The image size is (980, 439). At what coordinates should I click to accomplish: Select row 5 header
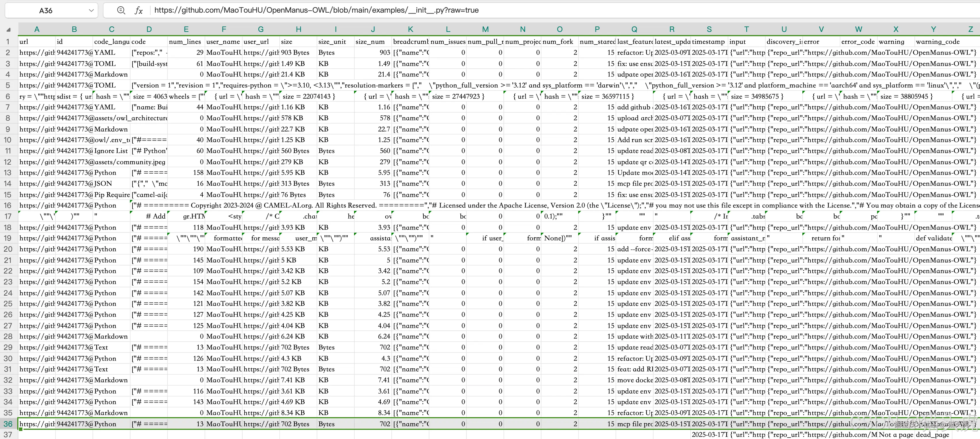pyautogui.click(x=7, y=85)
